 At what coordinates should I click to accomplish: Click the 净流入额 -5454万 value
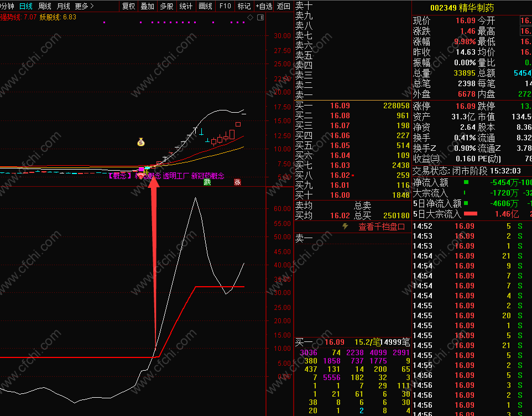tap(505, 183)
